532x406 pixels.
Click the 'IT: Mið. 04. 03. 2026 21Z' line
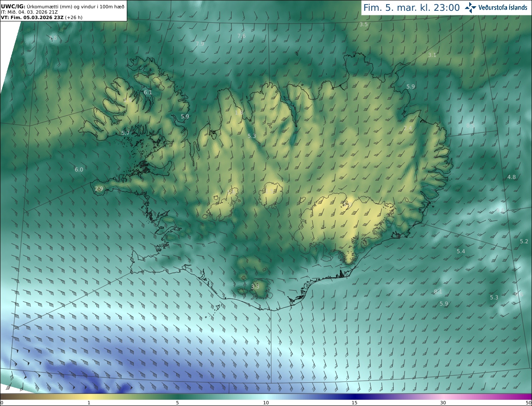point(29,12)
